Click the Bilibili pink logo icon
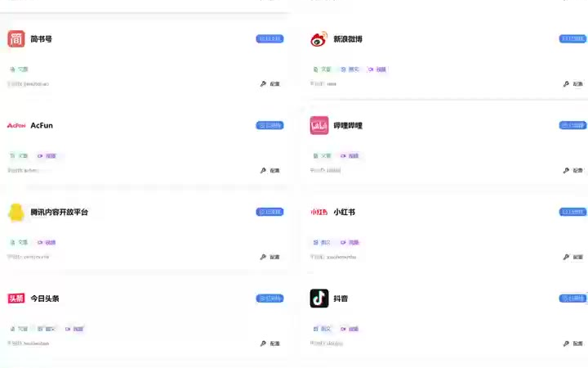Image resolution: width=588 pixels, height=368 pixels. coord(319,125)
